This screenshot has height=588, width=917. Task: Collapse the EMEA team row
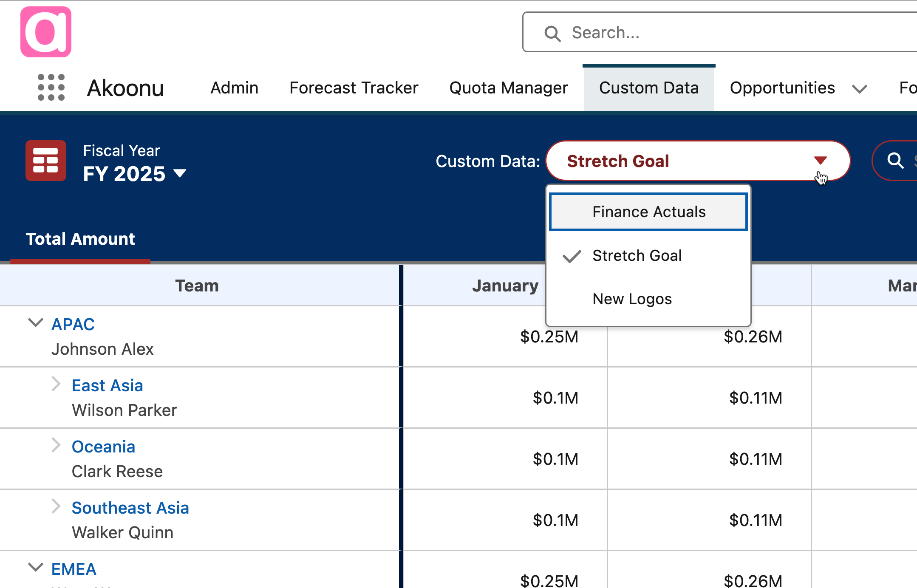coord(36,567)
